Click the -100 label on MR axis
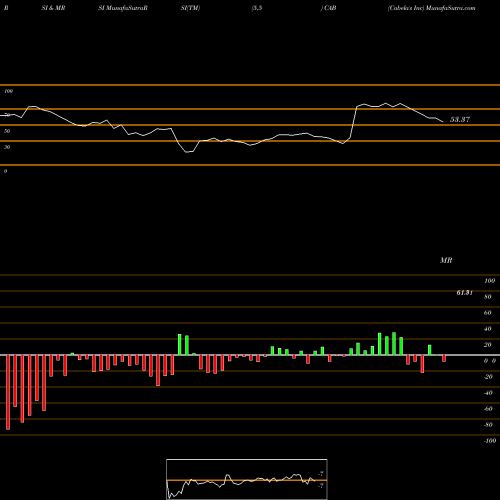 490,441
